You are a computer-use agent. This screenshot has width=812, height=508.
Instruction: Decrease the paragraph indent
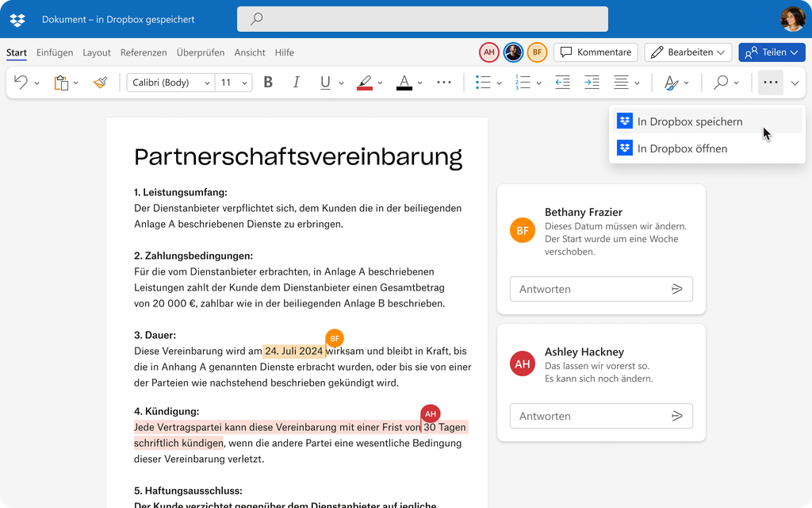(x=562, y=82)
